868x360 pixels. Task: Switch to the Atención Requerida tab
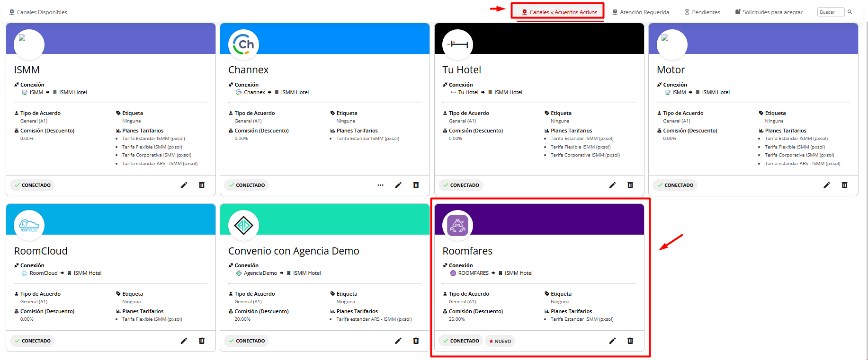pyautogui.click(x=641, y=12)
